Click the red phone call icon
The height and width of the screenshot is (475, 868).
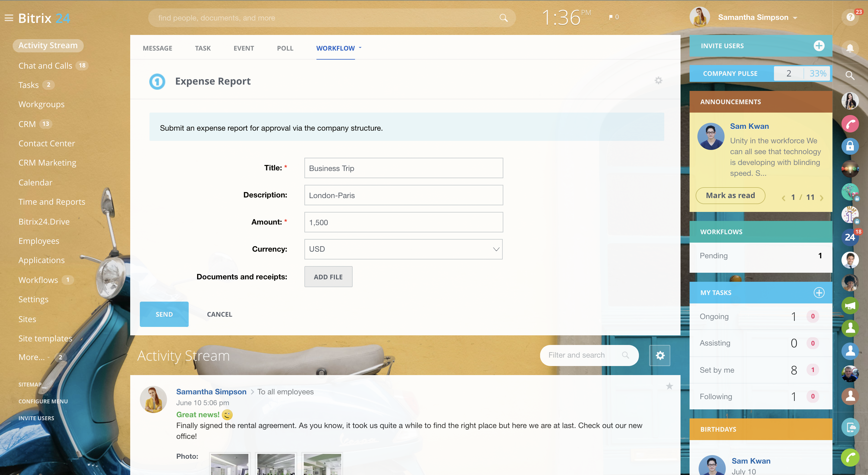(850, 124)
